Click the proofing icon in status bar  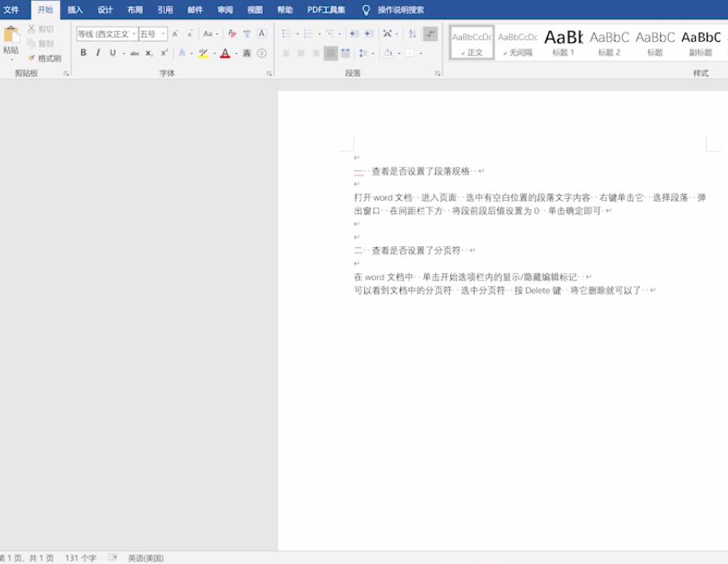(112, 558)
